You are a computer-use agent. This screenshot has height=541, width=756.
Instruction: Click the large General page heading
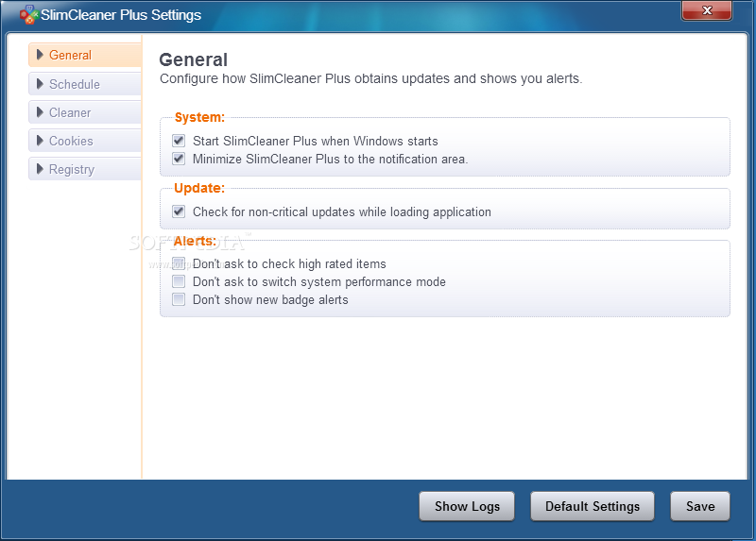[194, 59]
